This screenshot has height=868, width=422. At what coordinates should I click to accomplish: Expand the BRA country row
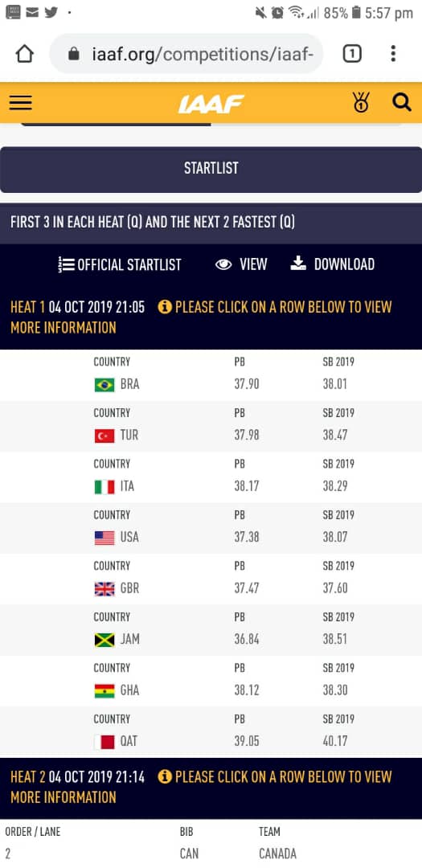point(211,375)
